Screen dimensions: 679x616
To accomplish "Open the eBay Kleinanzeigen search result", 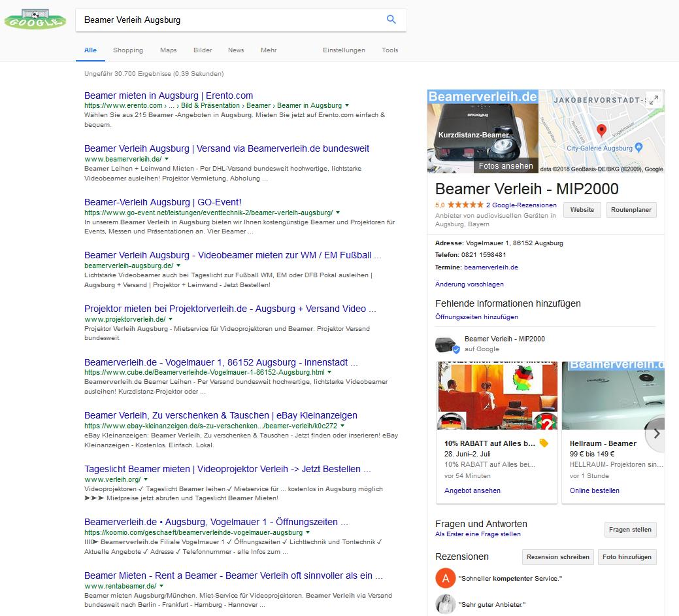I will 221,415.
